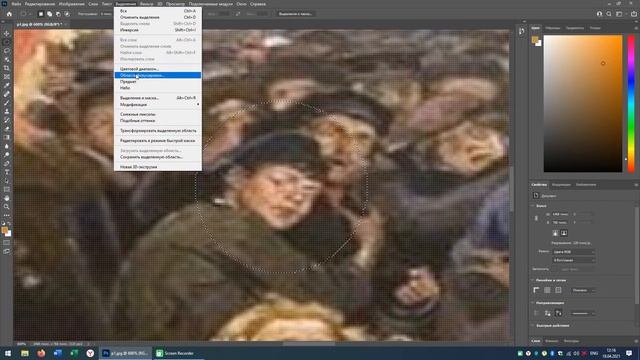Viewport: 640px width, 360px height.
Task: Open ruler units dropdown
Action: [x=583, y=290]
